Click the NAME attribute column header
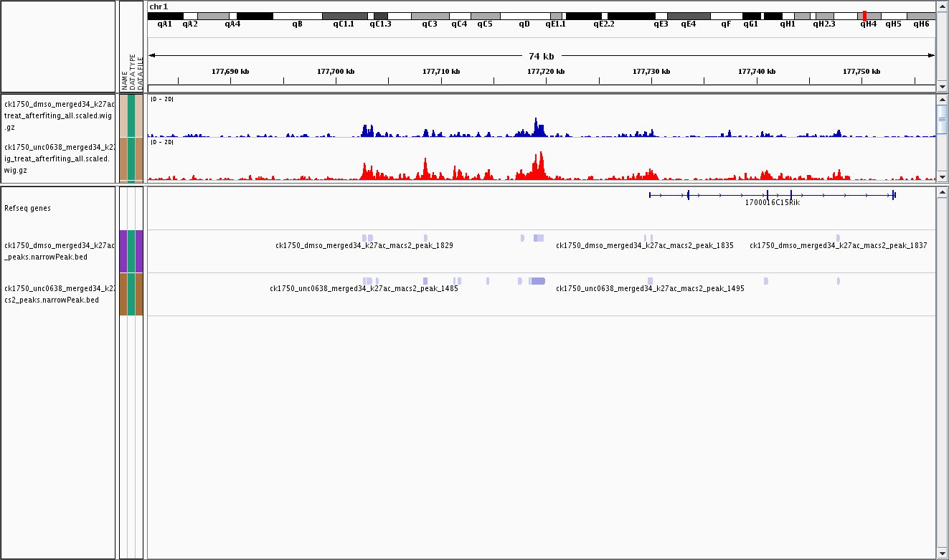This screenshot has height=560, width=949. point(124,79)
